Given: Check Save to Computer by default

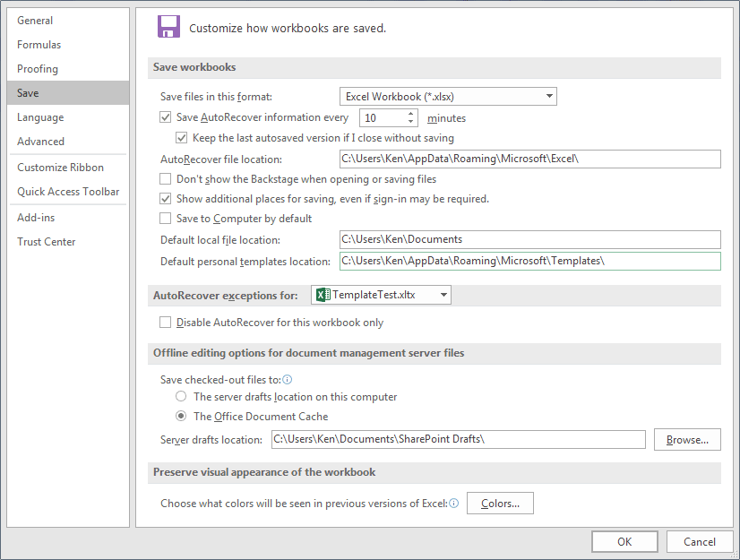Looking at the screenshot, I should (165, 218).
